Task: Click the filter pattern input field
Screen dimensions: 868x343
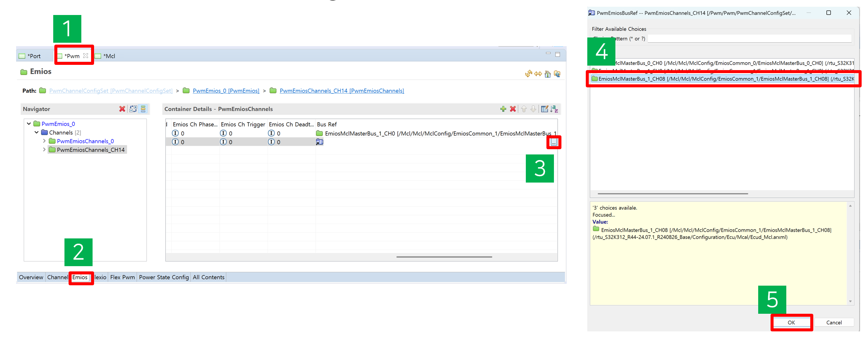Action: (x=749, y=39)
